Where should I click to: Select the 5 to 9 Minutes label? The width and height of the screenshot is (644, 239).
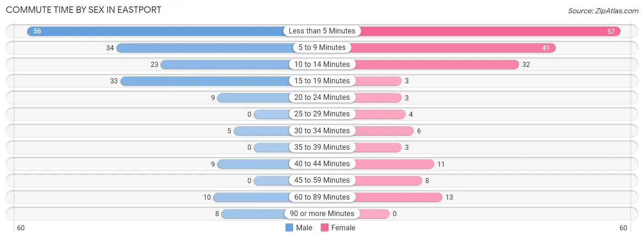point(322,48)
